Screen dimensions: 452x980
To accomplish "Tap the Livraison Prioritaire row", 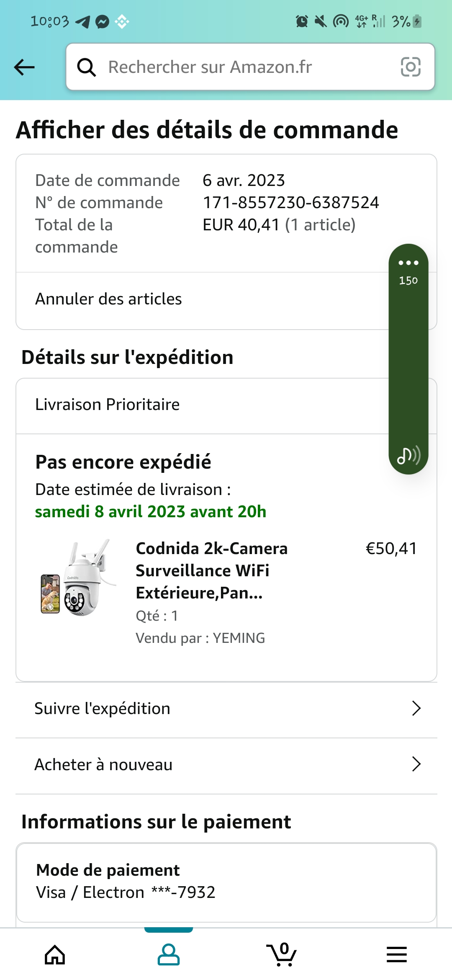I will click(x=108, y=405).
